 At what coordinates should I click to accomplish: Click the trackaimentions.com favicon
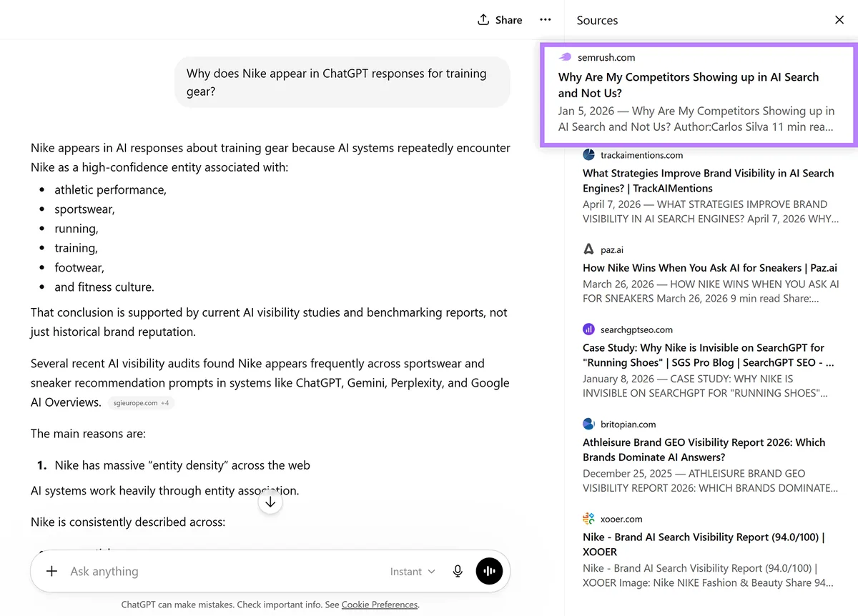coord(588,154)
